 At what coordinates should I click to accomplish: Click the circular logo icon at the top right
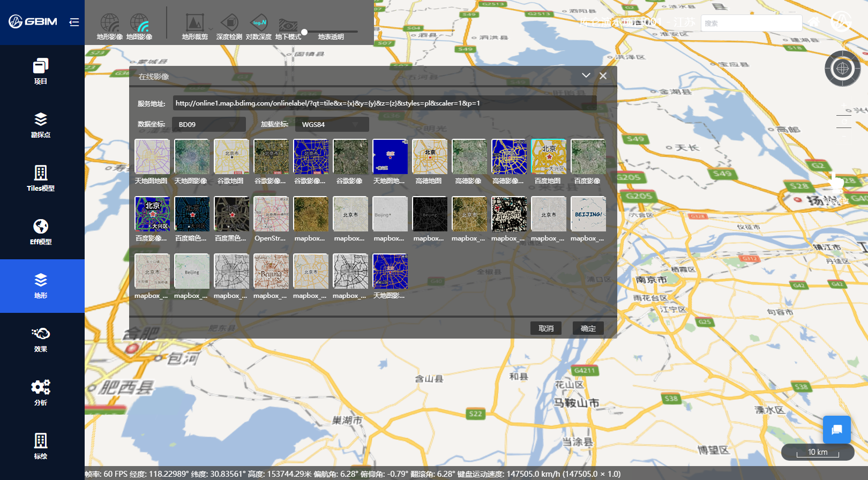[x=841, y=22]
